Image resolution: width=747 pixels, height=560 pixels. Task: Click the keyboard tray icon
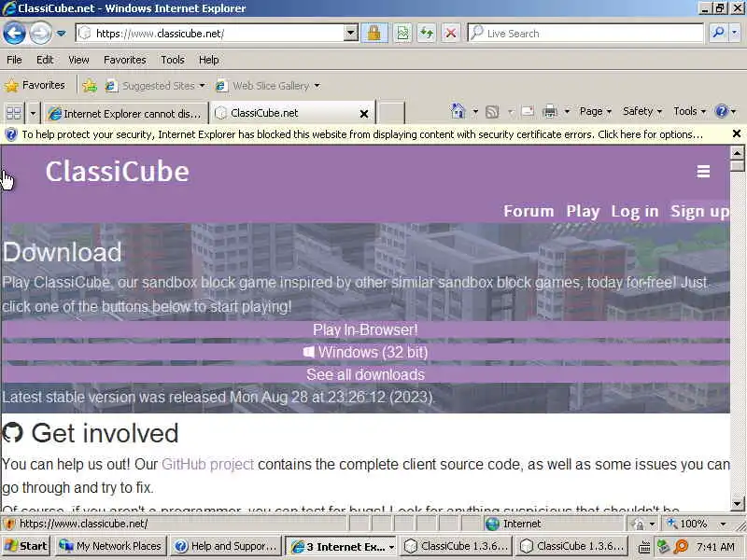pos(644,547)
